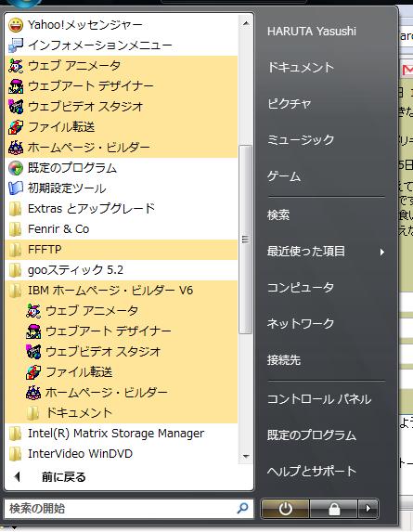This screenshot has height=532, width=413.
Task: Click ウェブアート デザイナー icon inside IBM folder
Action: (33, 331)
